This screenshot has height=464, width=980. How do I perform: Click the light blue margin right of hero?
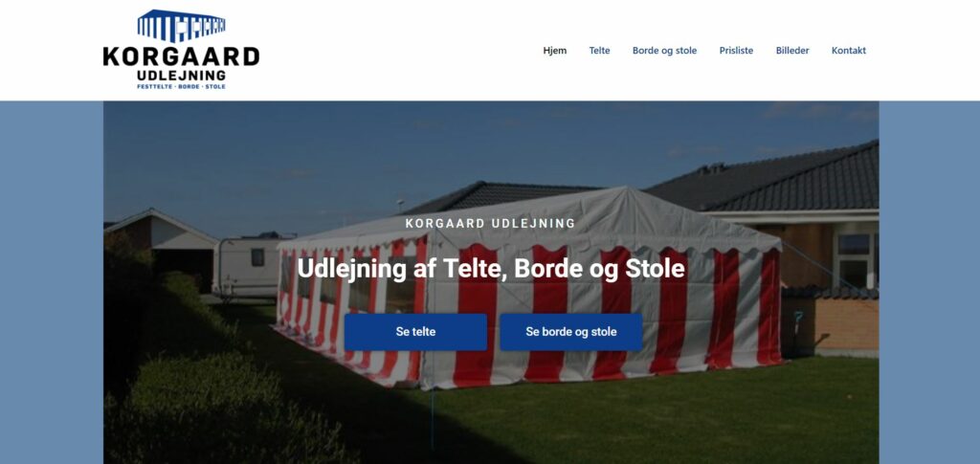[x=929, y=282]
